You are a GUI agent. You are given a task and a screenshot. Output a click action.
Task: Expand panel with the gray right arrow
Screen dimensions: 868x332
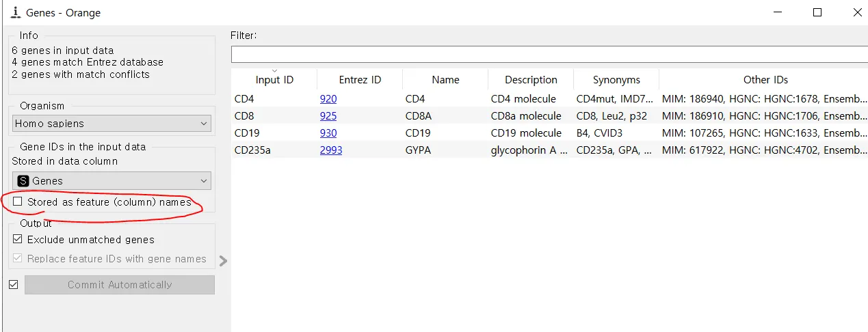pyautogui.click(x=223, y=260)
